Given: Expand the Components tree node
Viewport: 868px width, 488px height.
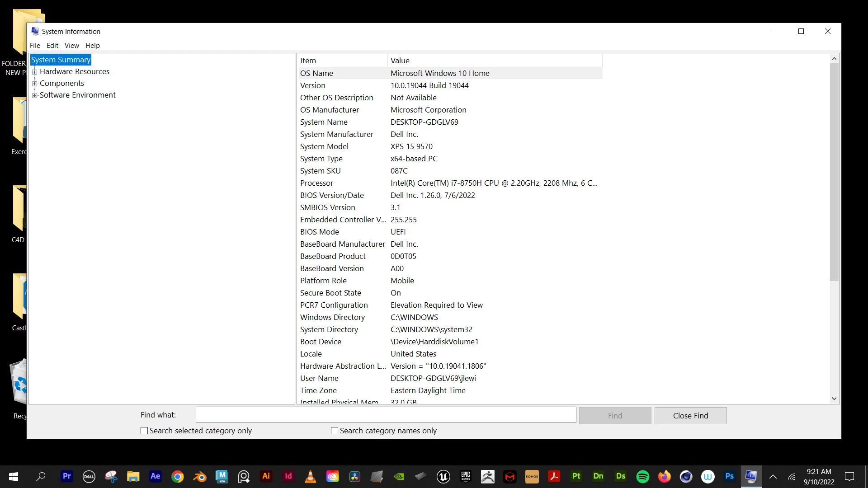Looking at the screenshot, I should pos(35,84).
